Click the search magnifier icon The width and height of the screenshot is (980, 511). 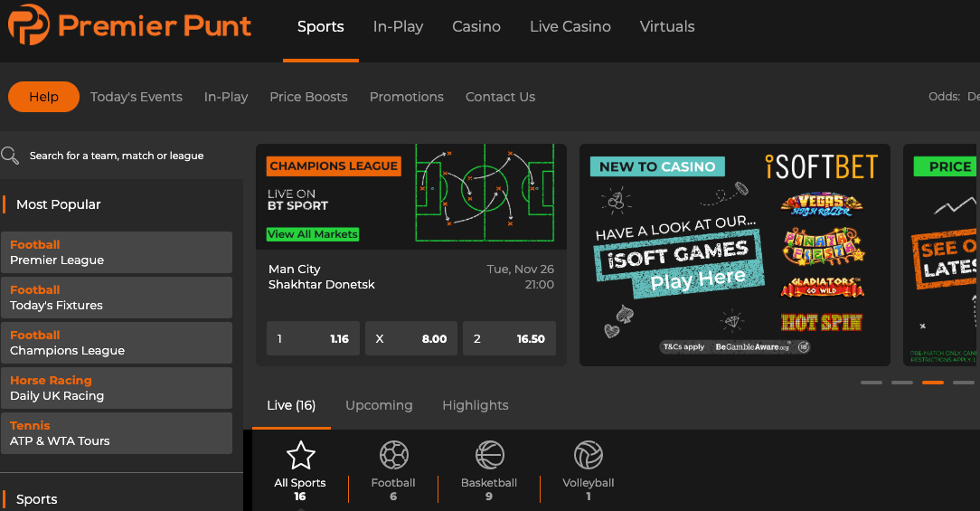click(10, 156)
